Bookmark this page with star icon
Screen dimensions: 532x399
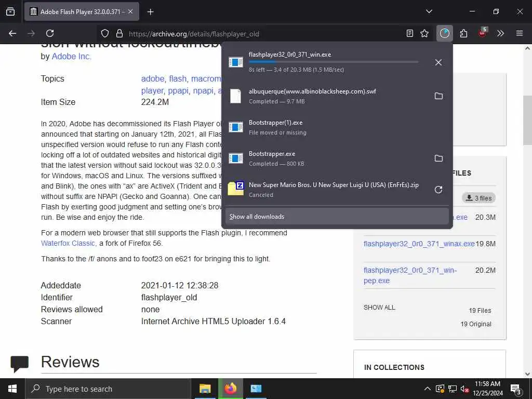point(424,34)
